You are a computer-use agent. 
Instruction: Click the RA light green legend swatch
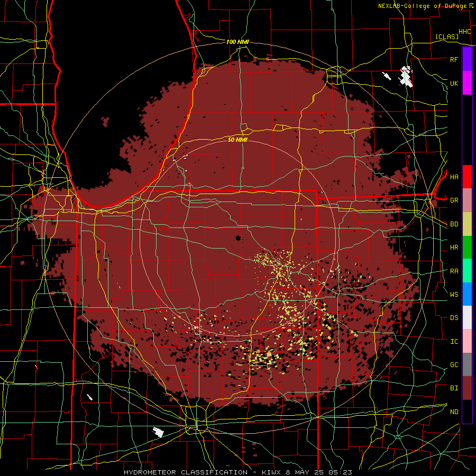[x=467, y=271]
